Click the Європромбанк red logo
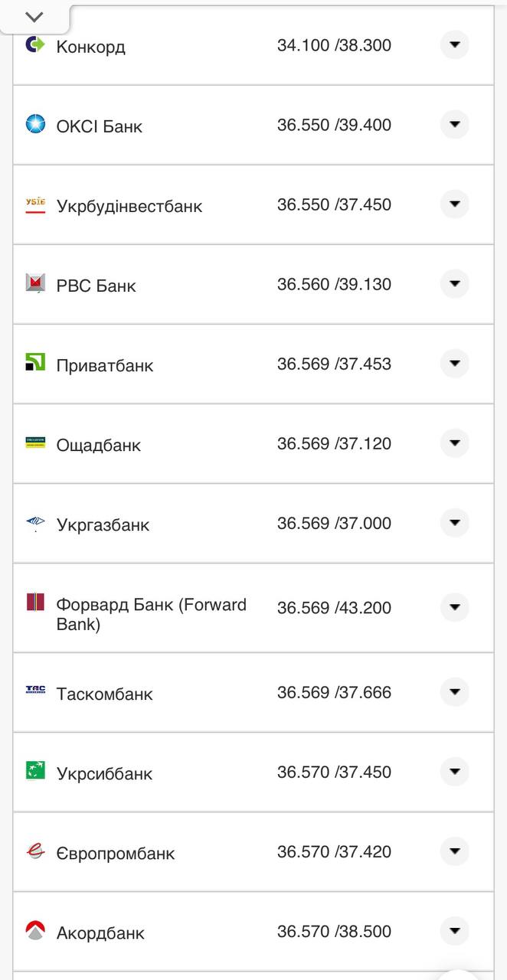Screen dimensions: 507x980 click(35, 851)
